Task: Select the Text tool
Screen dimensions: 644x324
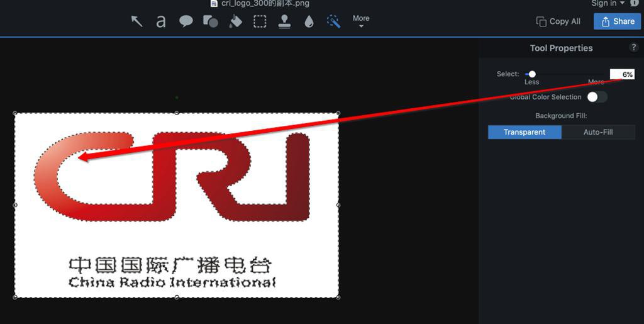Action: pos(161,21)
